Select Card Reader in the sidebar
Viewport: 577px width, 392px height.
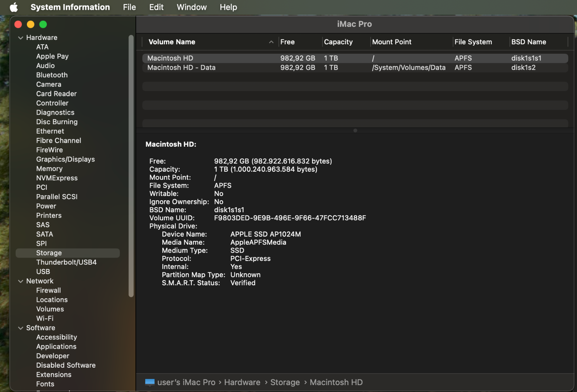(56, 94)
